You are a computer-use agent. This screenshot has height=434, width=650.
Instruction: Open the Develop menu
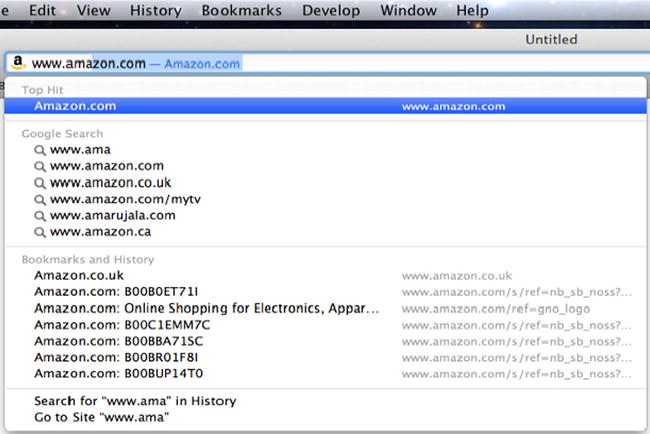[x=331, y=10]
